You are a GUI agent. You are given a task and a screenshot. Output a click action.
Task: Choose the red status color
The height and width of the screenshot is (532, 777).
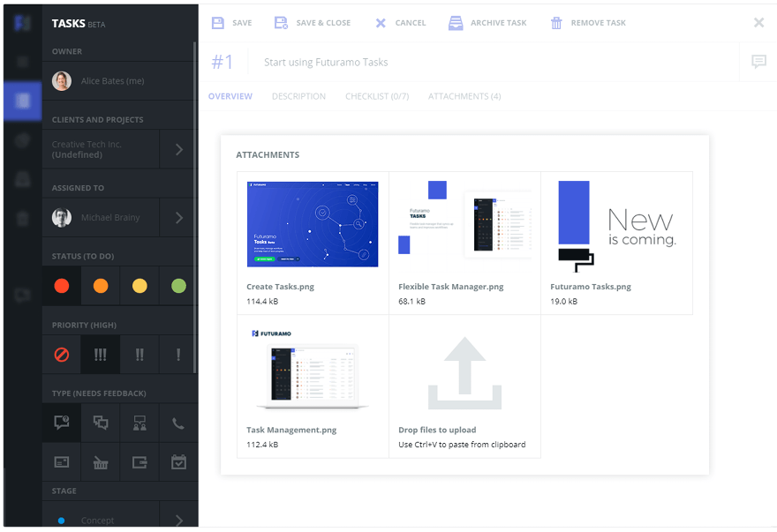[62, 286]
